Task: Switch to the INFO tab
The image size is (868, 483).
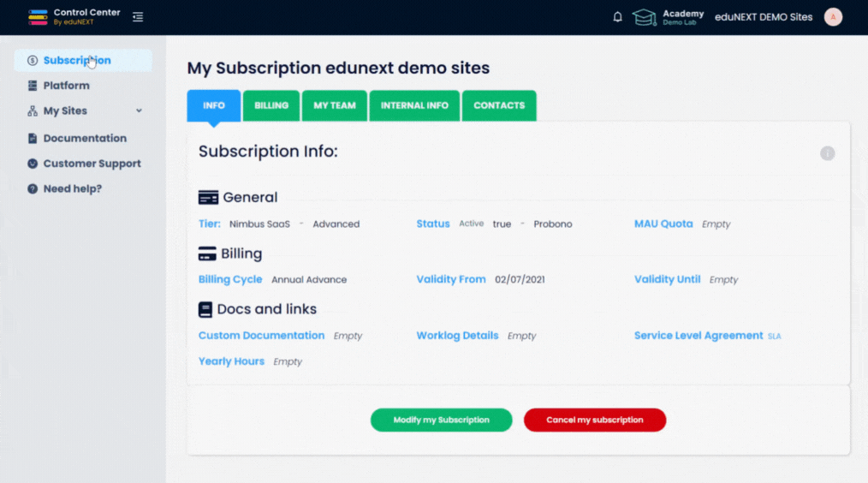Action: 214,105
